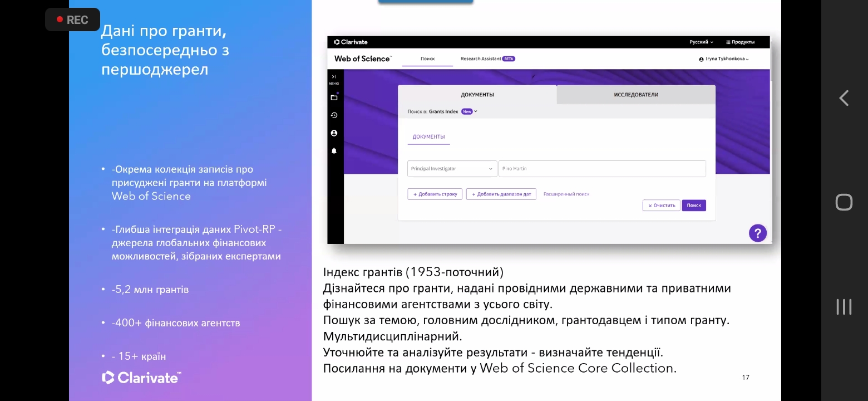868x401 pixels.
Task: Click the Clarivate logo on the slide
Action: coord(141,378)
